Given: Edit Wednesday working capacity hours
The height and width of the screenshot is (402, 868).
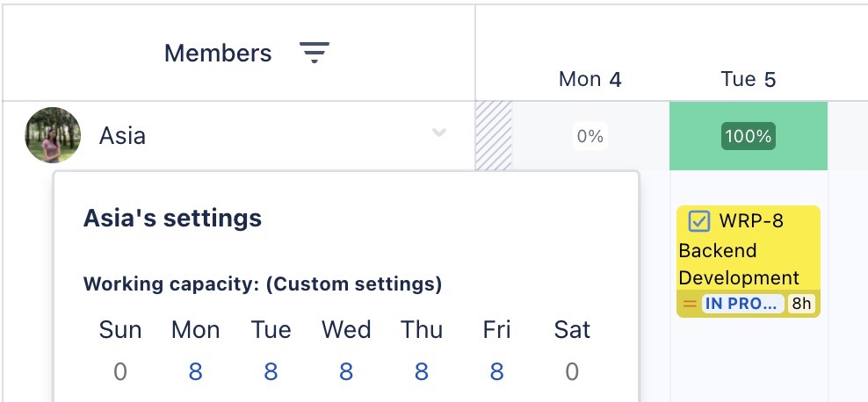Looking at the screenshot, I should point(346,372).
